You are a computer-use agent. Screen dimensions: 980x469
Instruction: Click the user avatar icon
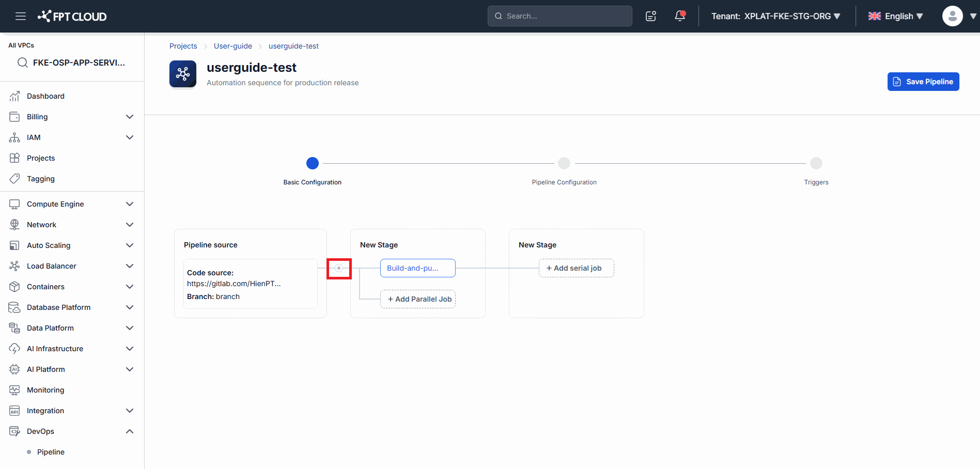point(952,16)
